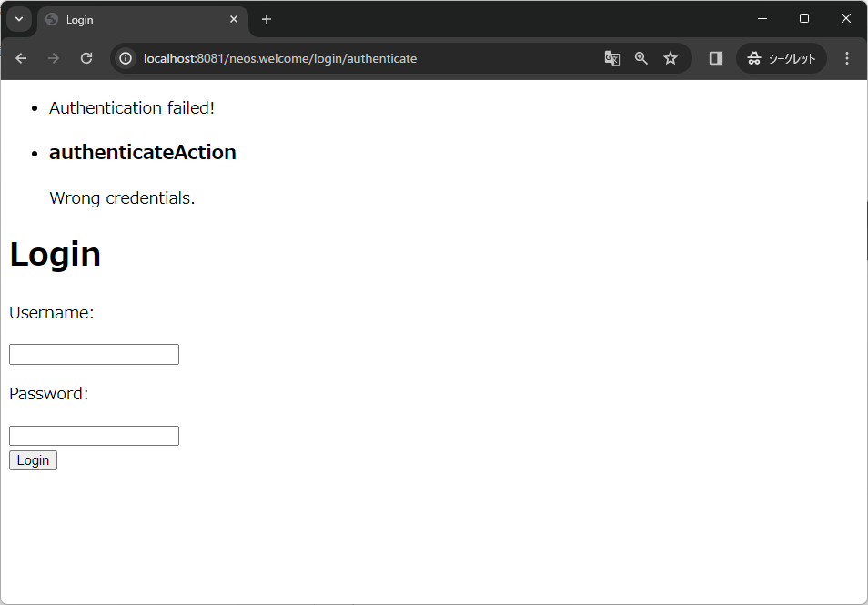Image resolution: width=868 pixels, height=605 pixels.
Task: Click the 'Password:' label
Action: coord(49,394)
